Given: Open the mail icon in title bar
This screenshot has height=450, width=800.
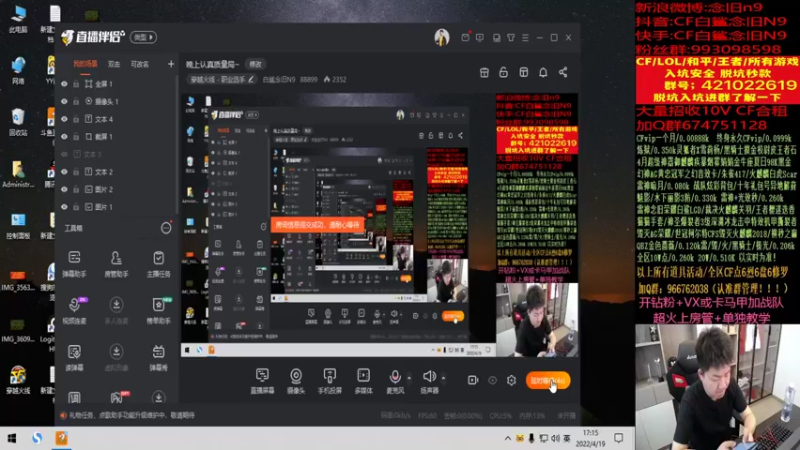Looking at the screenshot, I should click(465, 38).
